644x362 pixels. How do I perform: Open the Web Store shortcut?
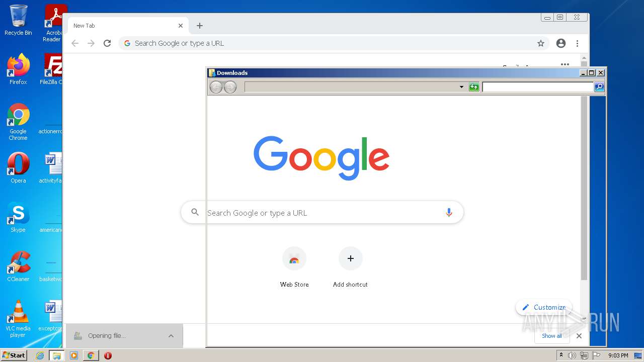click(x=294, y=267)
